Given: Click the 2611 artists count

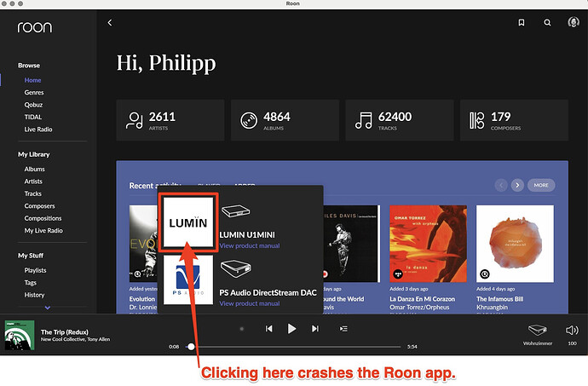Looking at the screenshot, I should coord(162,117).
